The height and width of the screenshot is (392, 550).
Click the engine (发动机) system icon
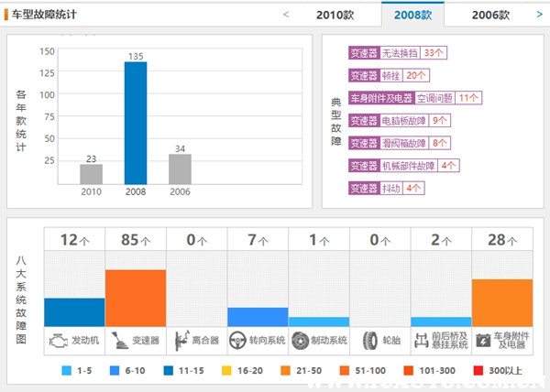(x=56, y=340)
